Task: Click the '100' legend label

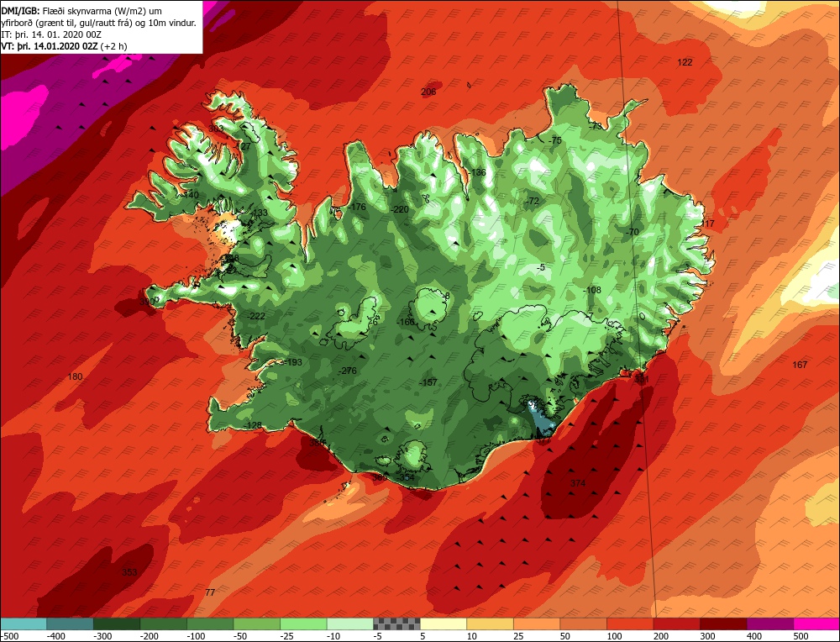Action: point(615,636)
